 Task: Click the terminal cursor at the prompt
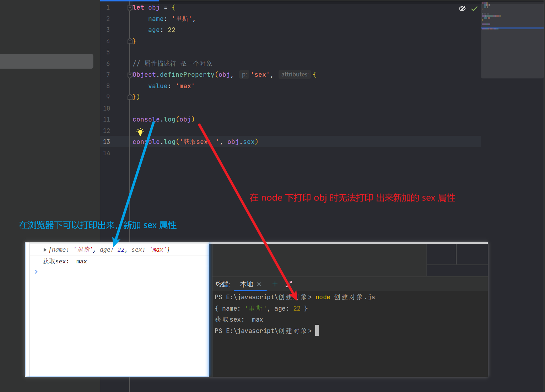pos(317,331)
